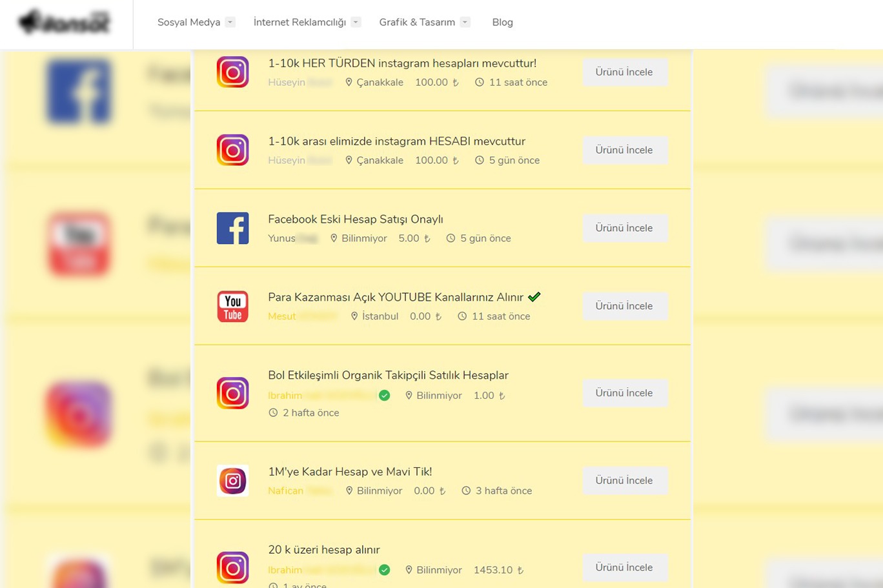Click verified badge on Bol Etkileşimli seller
The height and width of the screenshot is (588, 883).
pos(385,396)
